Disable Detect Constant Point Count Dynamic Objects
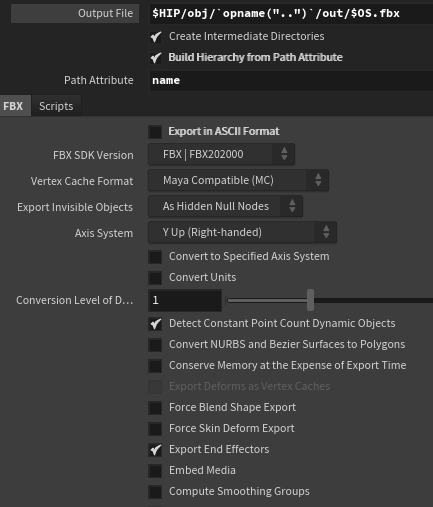Viewport: 433px width, 507px height. 155,324
